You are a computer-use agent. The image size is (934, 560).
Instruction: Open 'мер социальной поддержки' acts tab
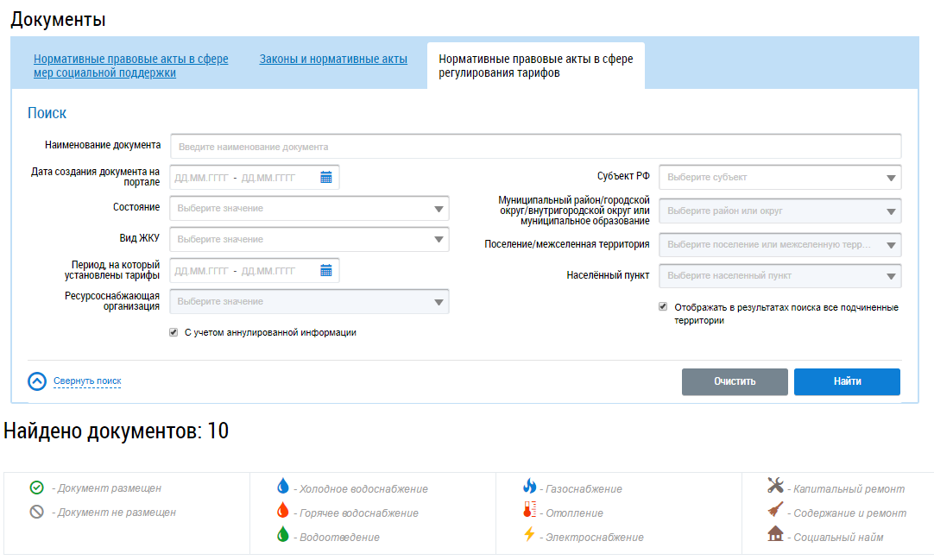[x=130, y=66]
